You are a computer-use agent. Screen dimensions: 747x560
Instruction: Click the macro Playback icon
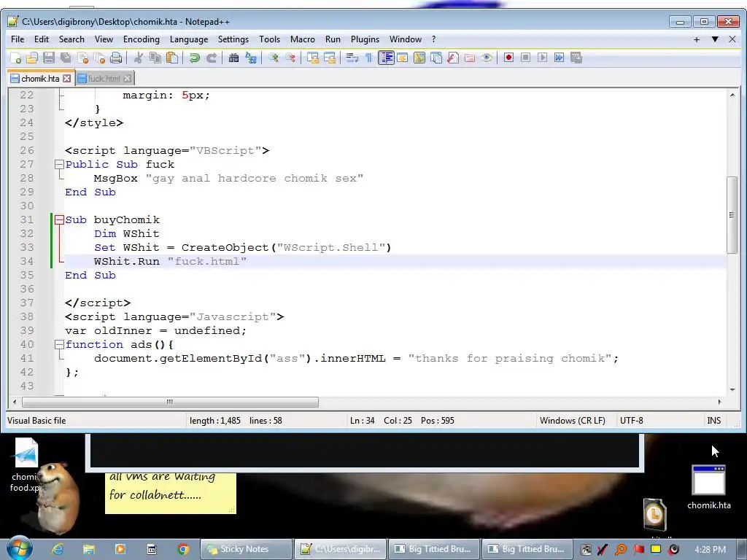542,58
